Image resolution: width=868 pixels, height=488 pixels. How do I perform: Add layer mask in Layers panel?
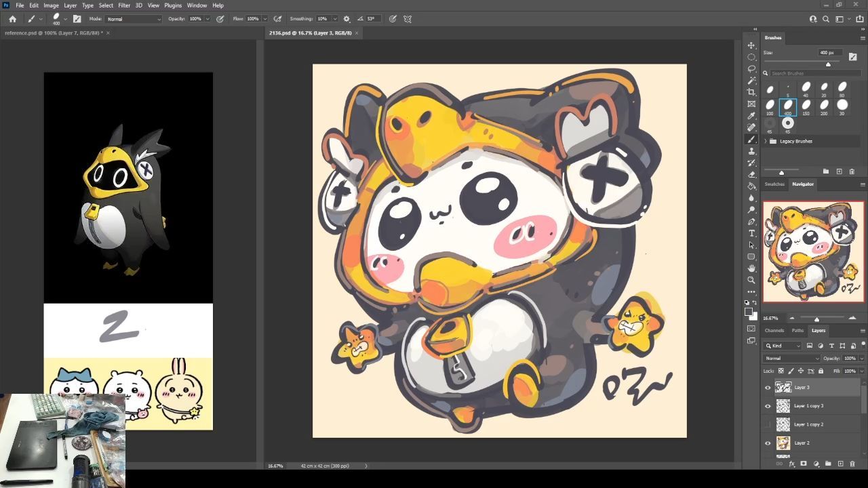804,464
